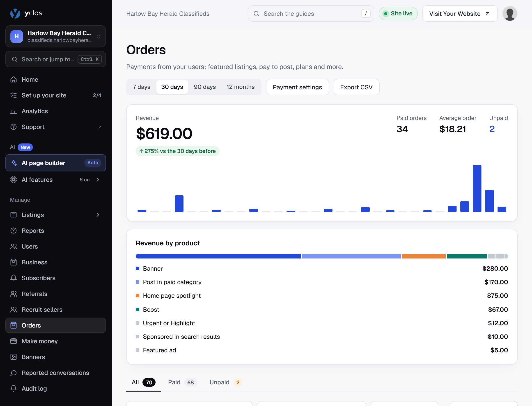Click the 275% vs the 30 days before pill

tap(177, 151)
